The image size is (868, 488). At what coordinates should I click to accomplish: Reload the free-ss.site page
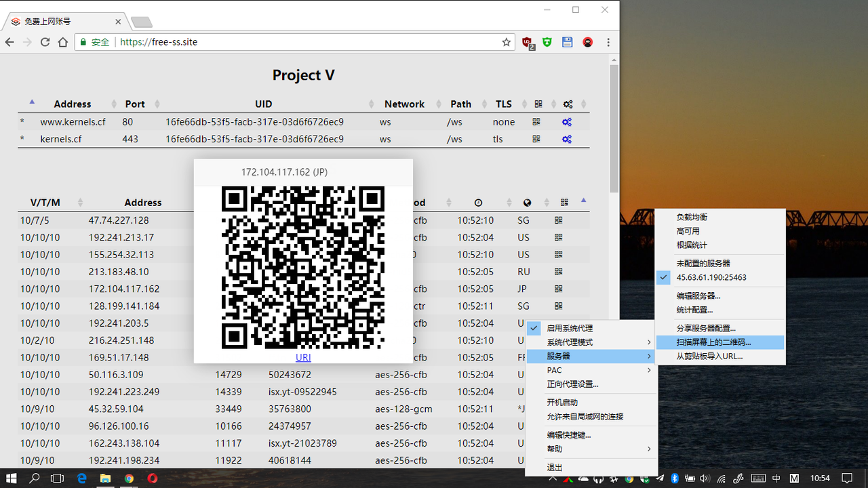(x=45, y=42)
